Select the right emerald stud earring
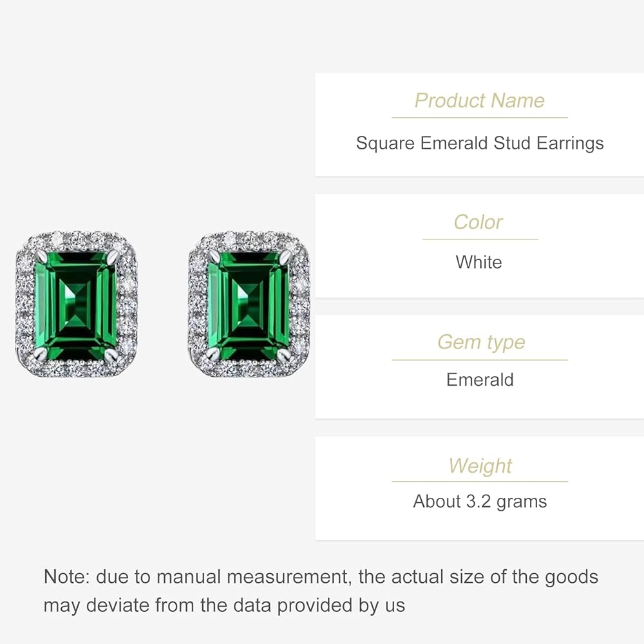Viewport: 644px width, 644px height. click(x=249, y=304)
